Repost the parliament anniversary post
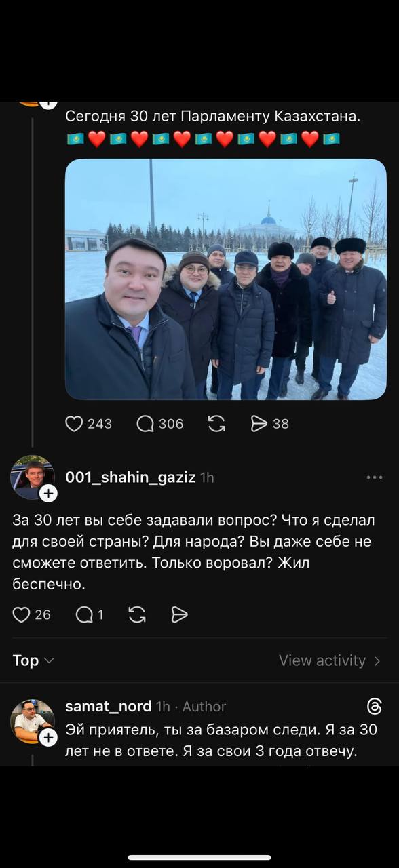Screen dimensions: 399x868 (x=216, y=424)
